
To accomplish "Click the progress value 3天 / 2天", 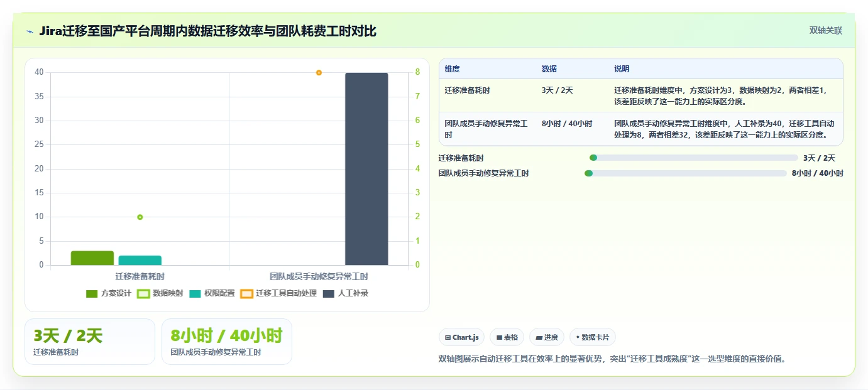I will [x=819, y=158].
